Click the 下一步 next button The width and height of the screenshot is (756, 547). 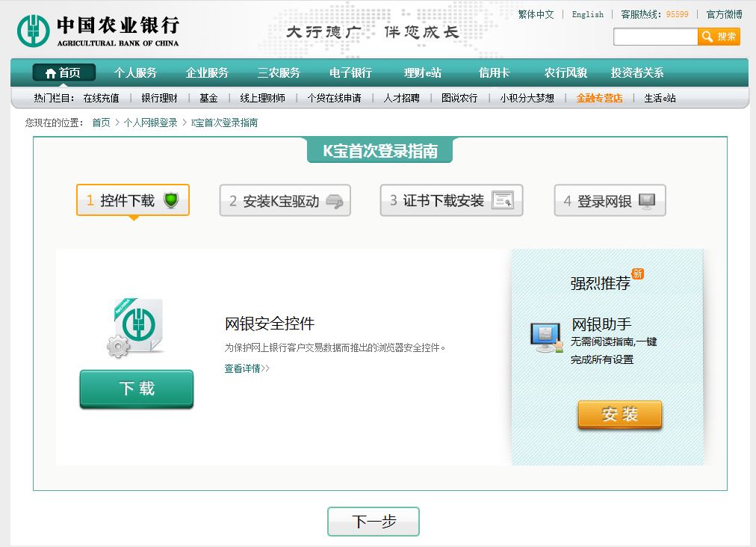374,522
